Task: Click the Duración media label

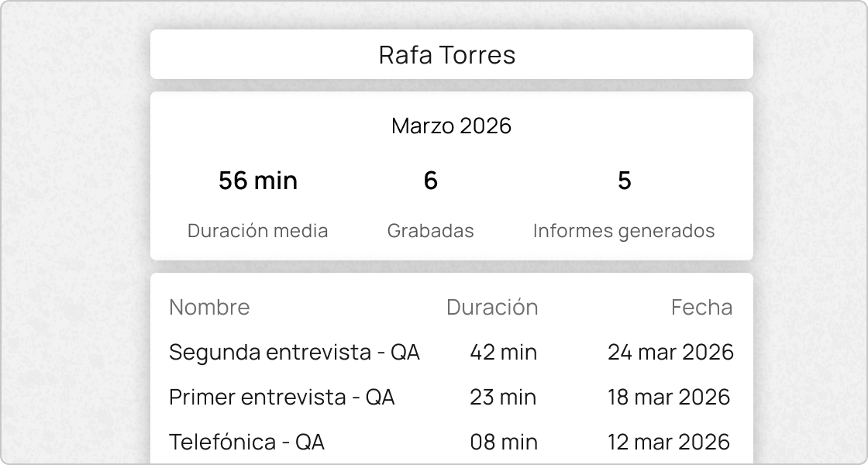Action: click(258, 230)
